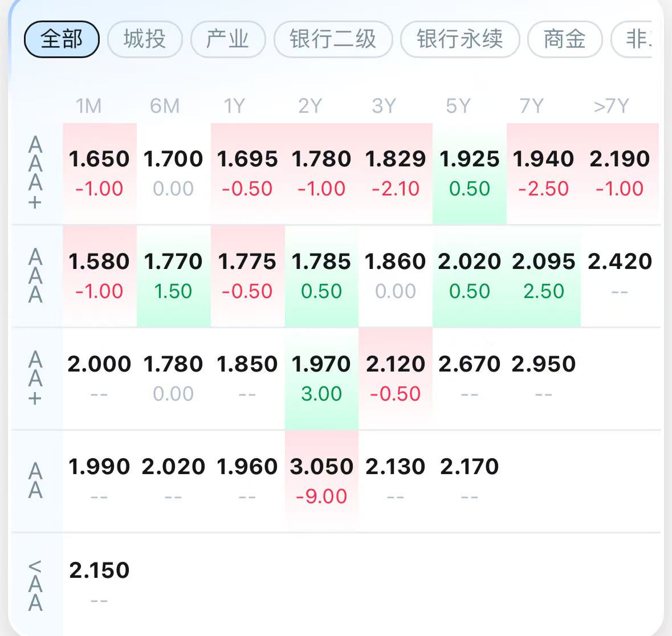Switch to the 商金 tab

(565, 39)
